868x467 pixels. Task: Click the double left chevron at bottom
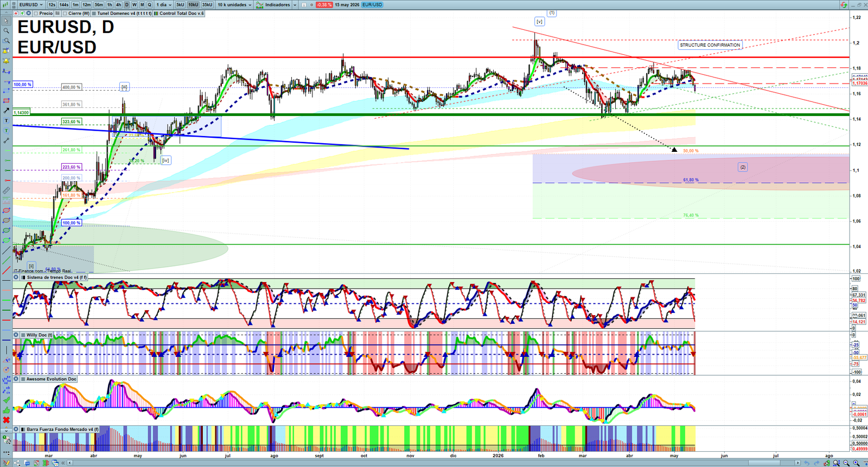click(x=63, y=463)
